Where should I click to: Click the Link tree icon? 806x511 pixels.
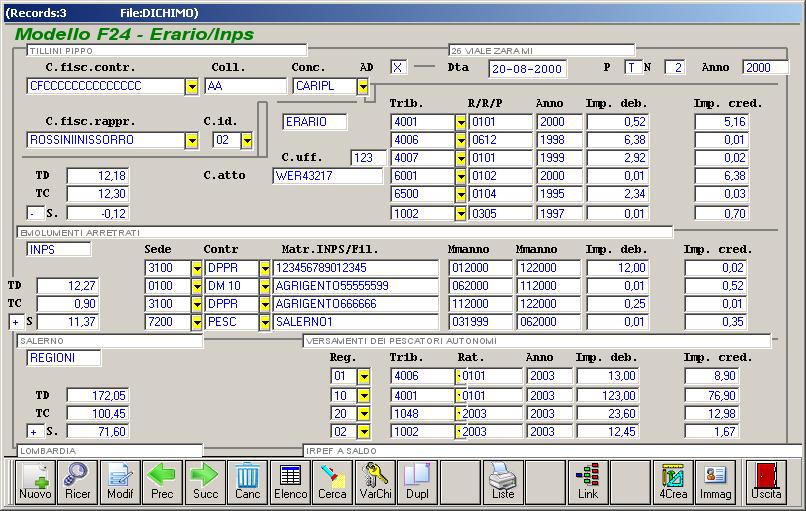click(x=588, y=481)
